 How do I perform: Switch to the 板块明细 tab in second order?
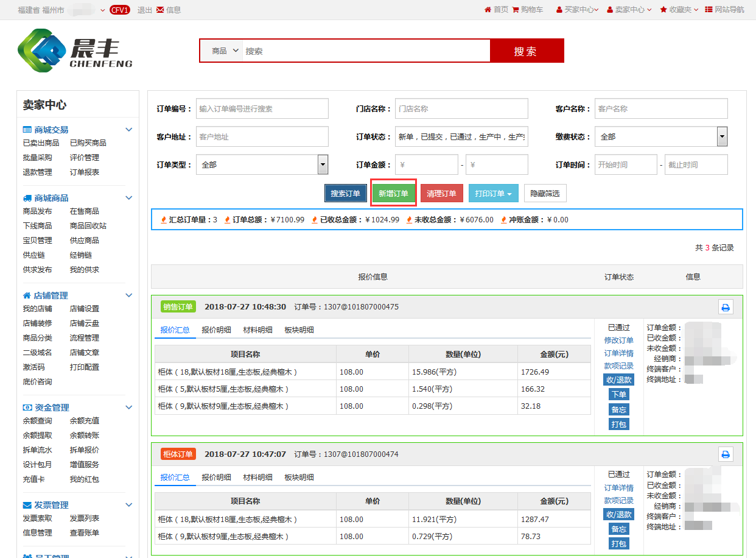[299, 478]
